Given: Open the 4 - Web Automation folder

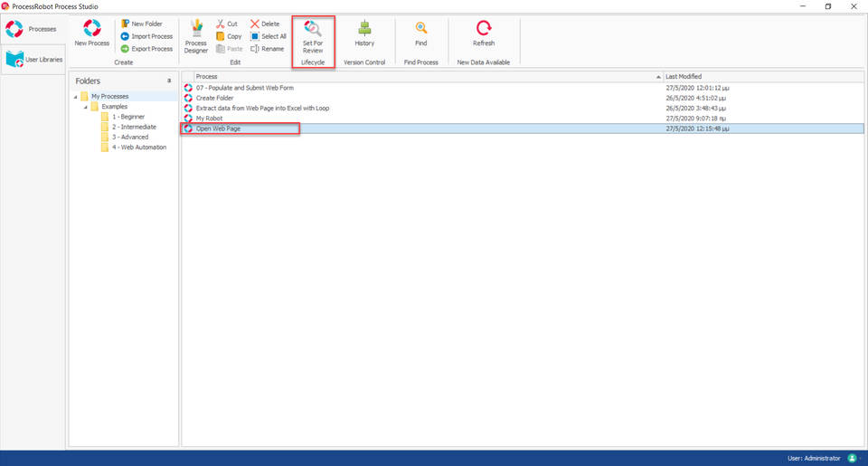Looking at the screenshot, I should tap(139, 147).
